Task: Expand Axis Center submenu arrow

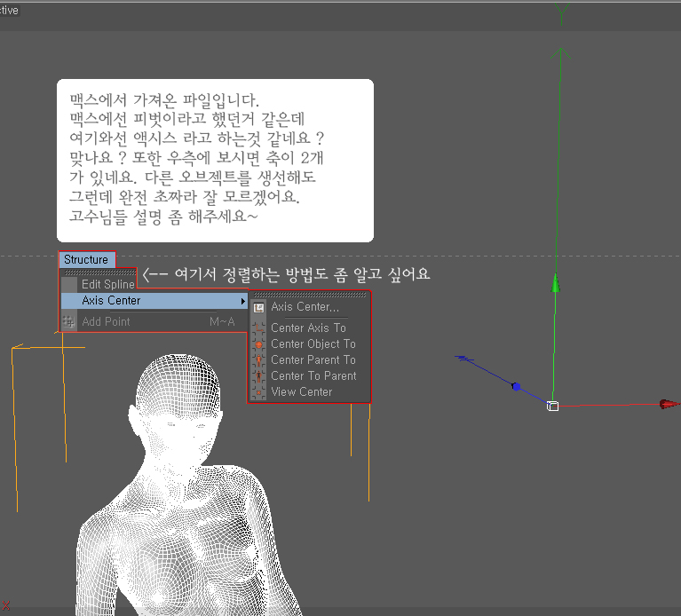Action: pyautogui.click(x=243, y=301)
